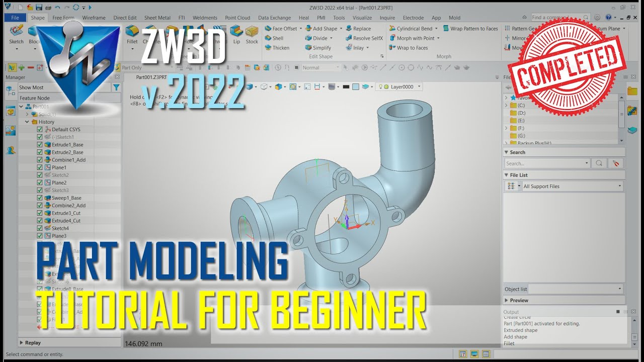Switch to the Data Exchange tab
Screen dimensions: 644x362
274,18
